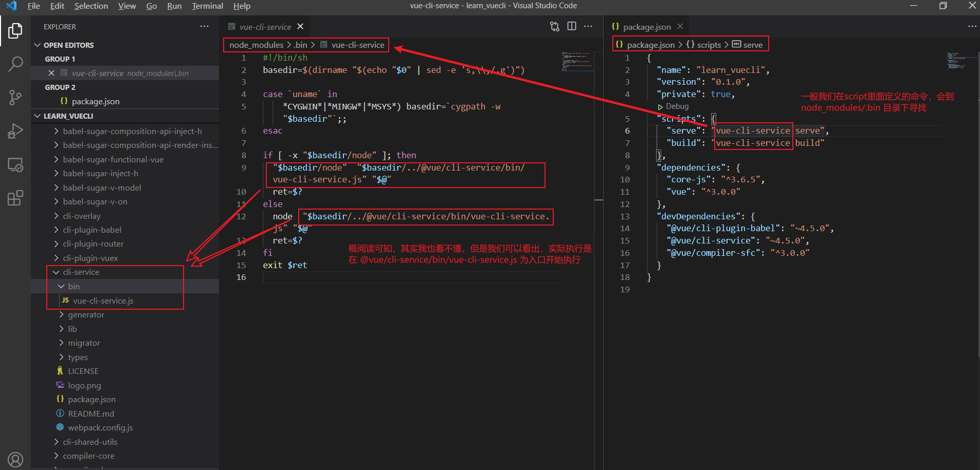
Task: Expand the compiler-core folder
Action: (88, 456)
